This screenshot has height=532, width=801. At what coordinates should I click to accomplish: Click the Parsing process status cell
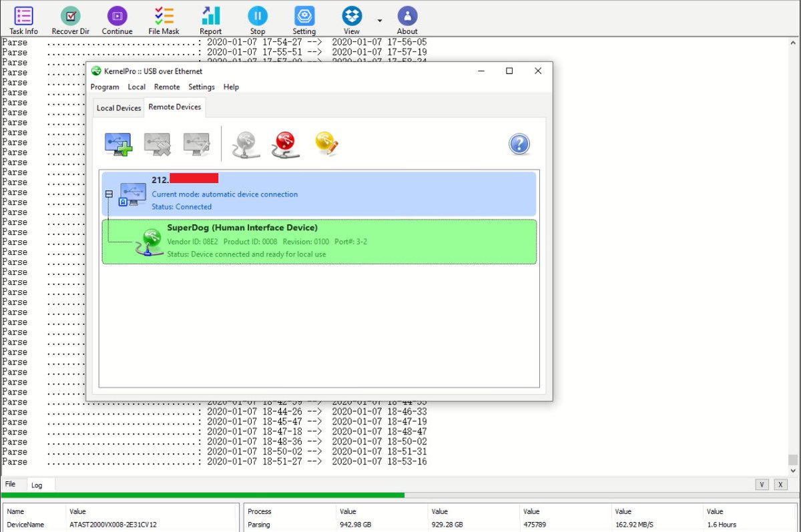(259, 525)
